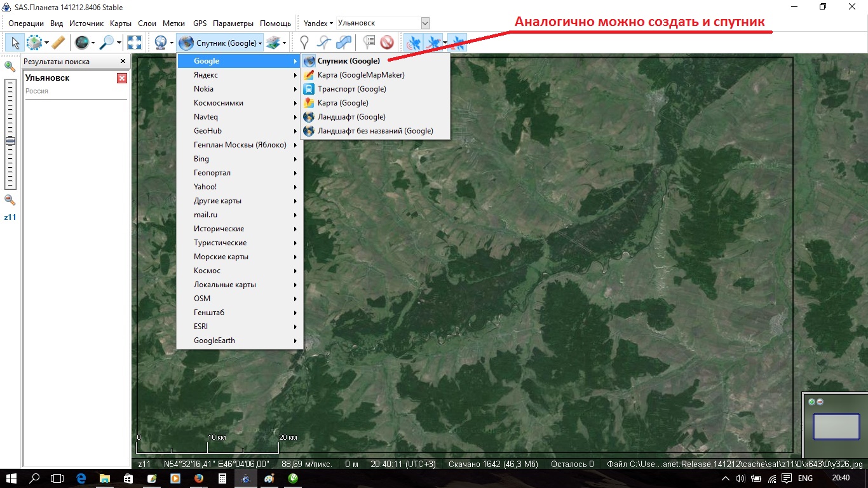868x488 pixels.
Task: Click the vertical zoom level slider handle
Action: coord(10,141)
